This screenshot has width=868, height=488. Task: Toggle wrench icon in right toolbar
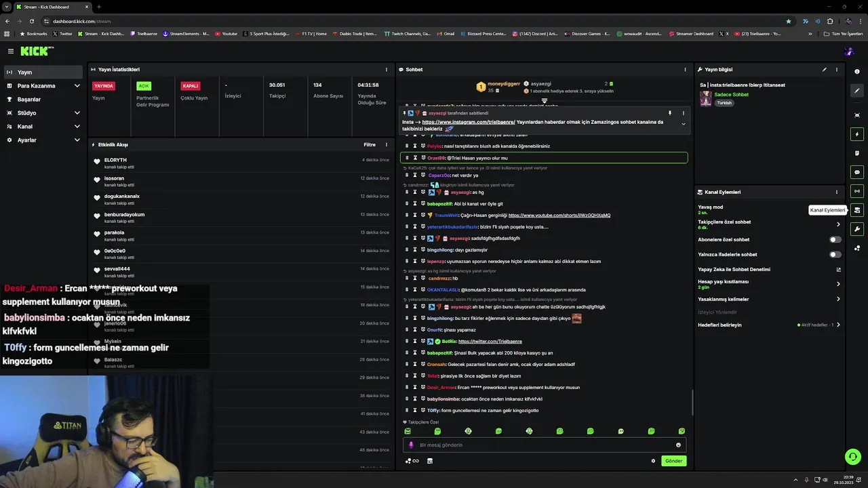point(857,229)
